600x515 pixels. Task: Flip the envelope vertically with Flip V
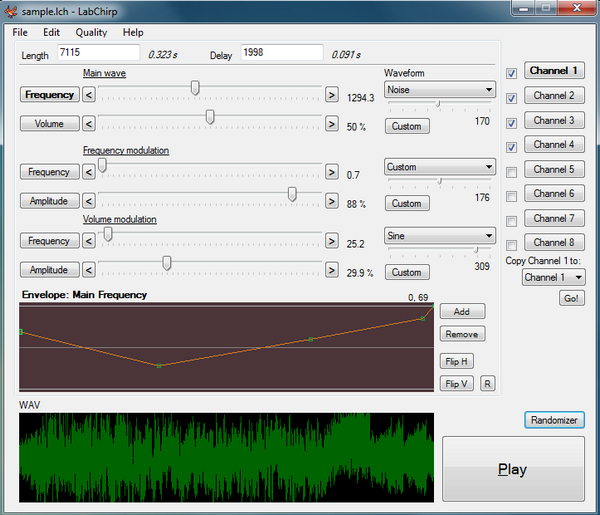click(457, 383)
